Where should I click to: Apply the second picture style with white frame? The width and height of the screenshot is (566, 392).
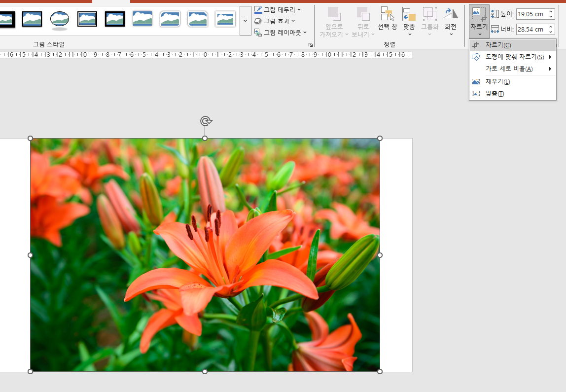pos(32,19)
